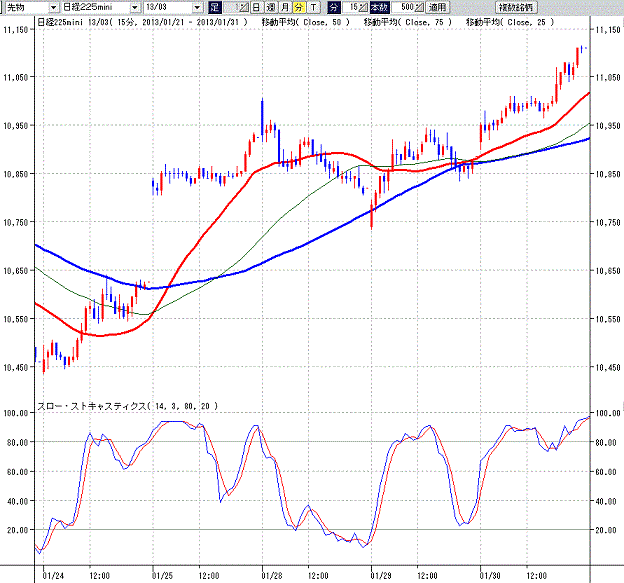Viewport: 624px width, 583px height.
Task: Open the 日経225mini instrument dropdown
Action: click(135, 7)
